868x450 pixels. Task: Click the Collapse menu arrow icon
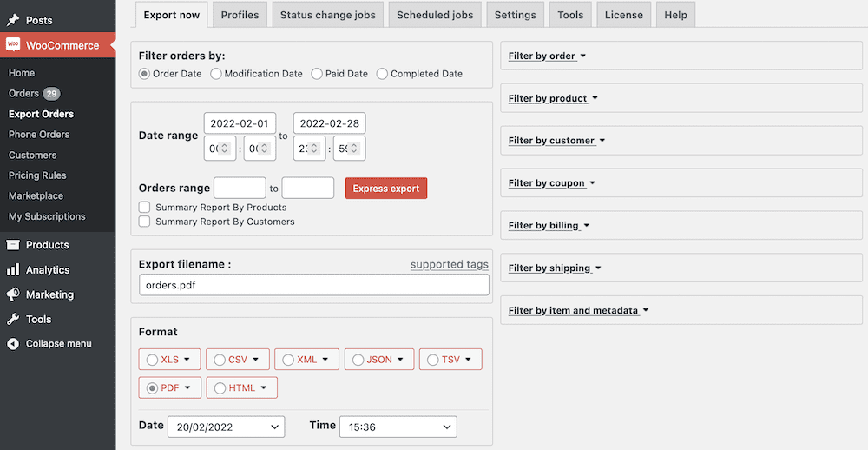[x=13, y=344]
